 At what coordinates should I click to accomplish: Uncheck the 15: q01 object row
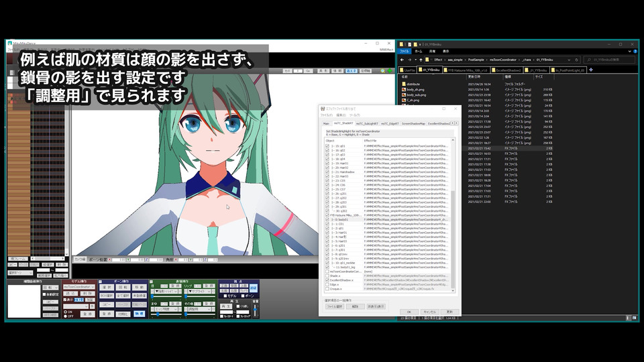pos(327,146)
